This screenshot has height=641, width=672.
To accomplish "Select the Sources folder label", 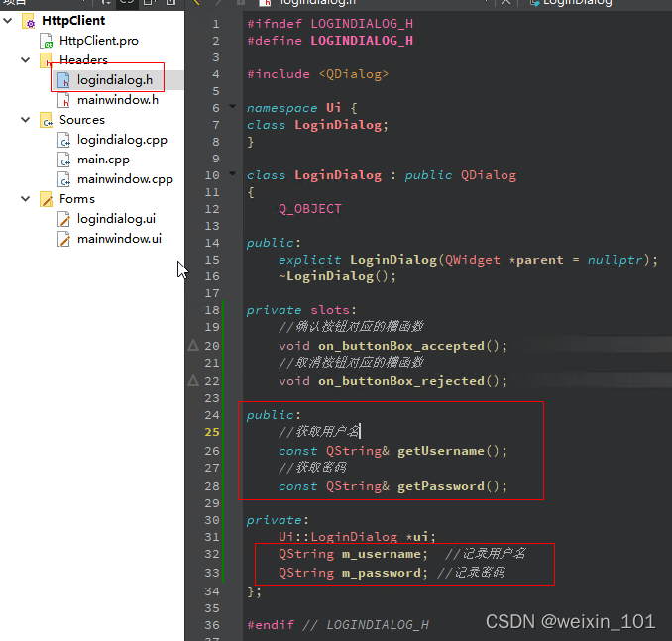I will 82,120.
